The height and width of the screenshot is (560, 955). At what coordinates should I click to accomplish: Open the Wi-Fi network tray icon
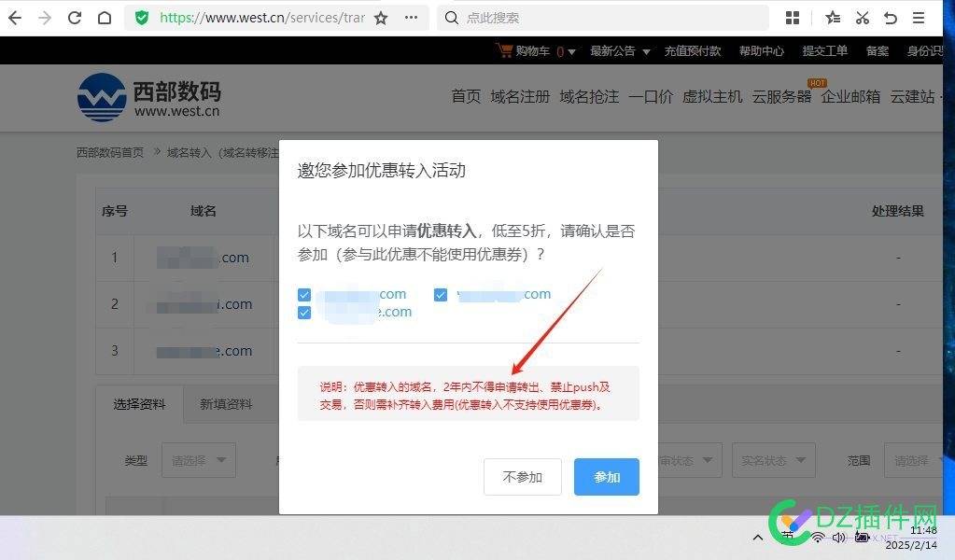(818, 537)
